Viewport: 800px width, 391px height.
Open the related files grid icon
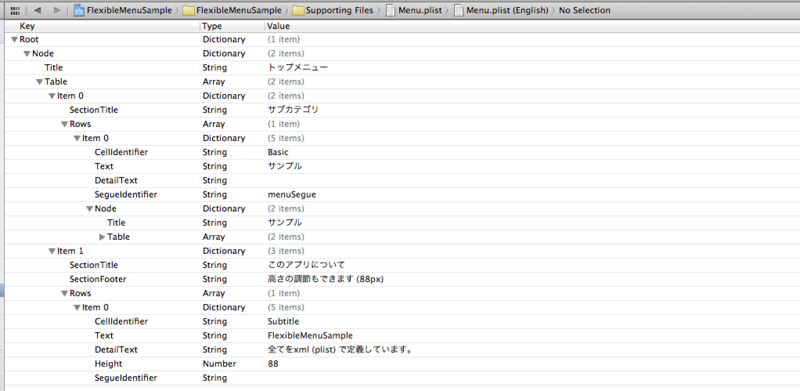pyautogui.click(x=15, y=10)
